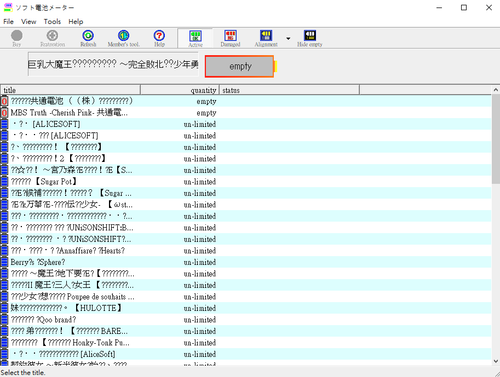500x377 pixels.
Task: Click battery icon beside ?Annaffiare? row
Action: [x=4, y=251]
